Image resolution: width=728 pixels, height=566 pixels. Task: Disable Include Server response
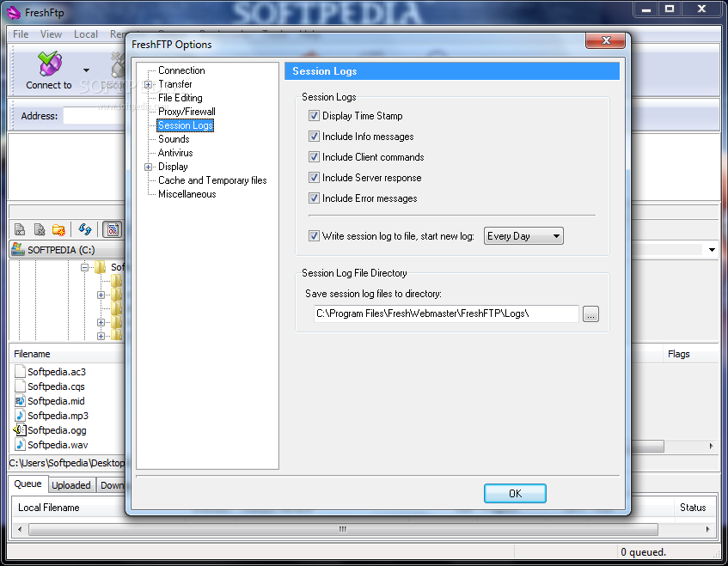click(314, 177)
